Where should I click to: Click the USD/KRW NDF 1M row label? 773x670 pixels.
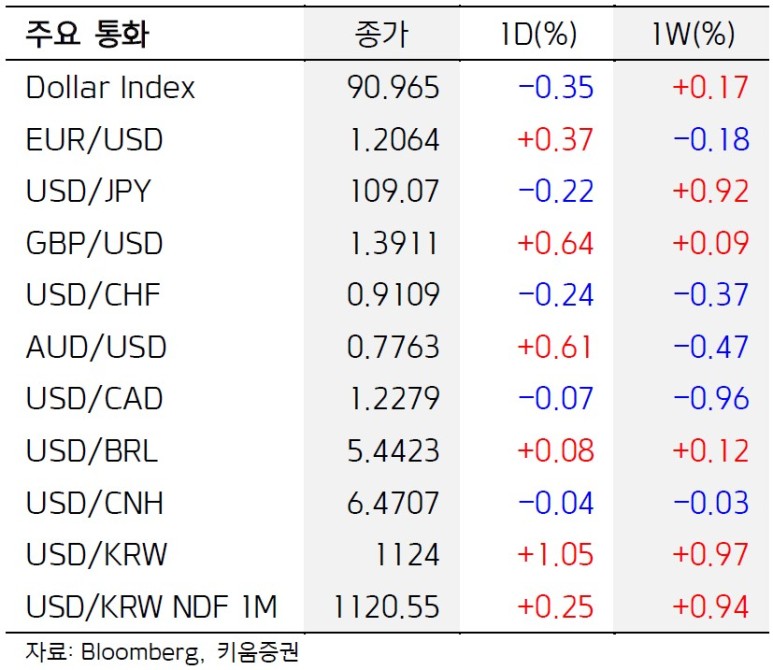coord(151,606)
